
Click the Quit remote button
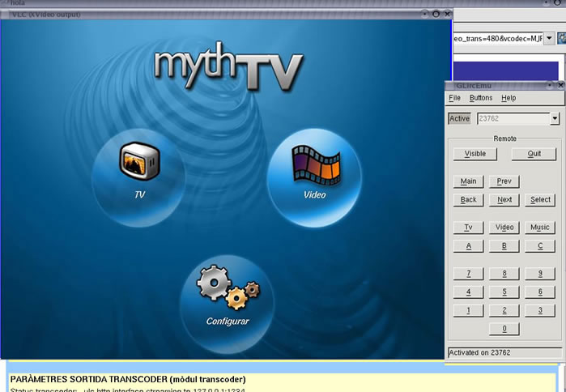534,154
